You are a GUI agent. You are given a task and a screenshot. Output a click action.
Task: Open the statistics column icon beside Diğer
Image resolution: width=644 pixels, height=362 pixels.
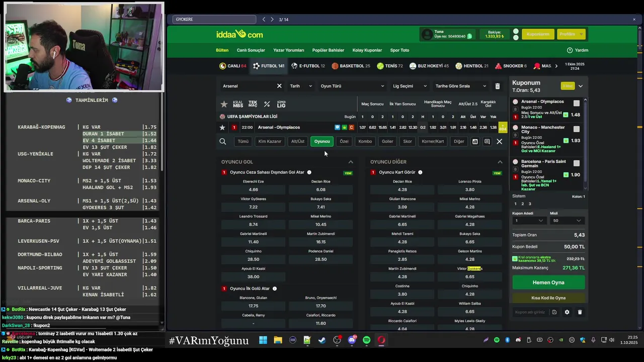coord(474,142)
